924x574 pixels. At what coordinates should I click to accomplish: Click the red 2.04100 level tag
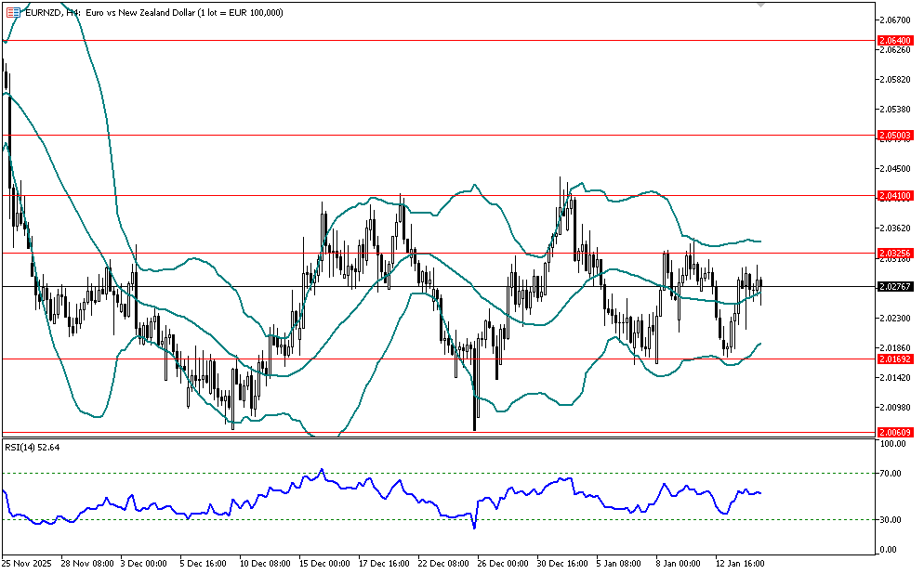[x=895, y=196]
